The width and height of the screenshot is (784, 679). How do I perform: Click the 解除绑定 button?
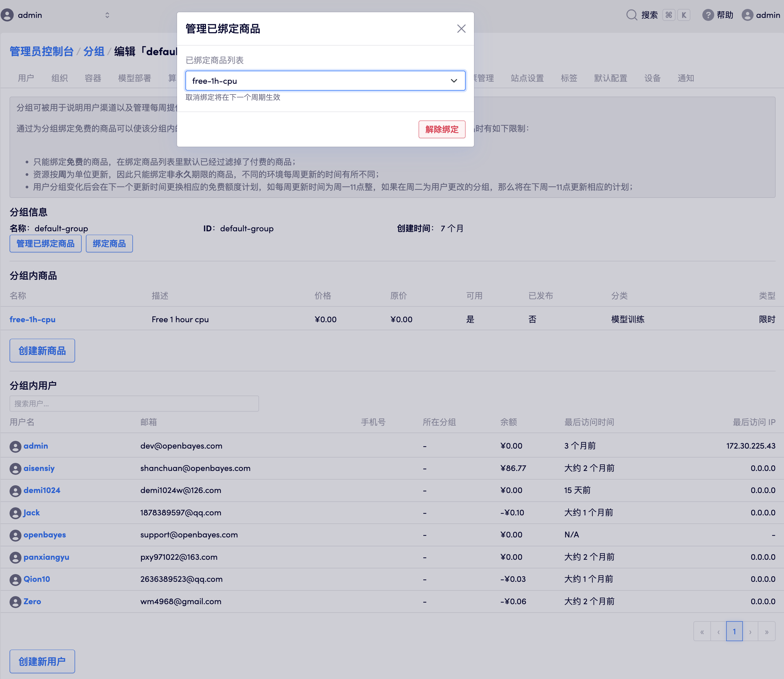441,130
